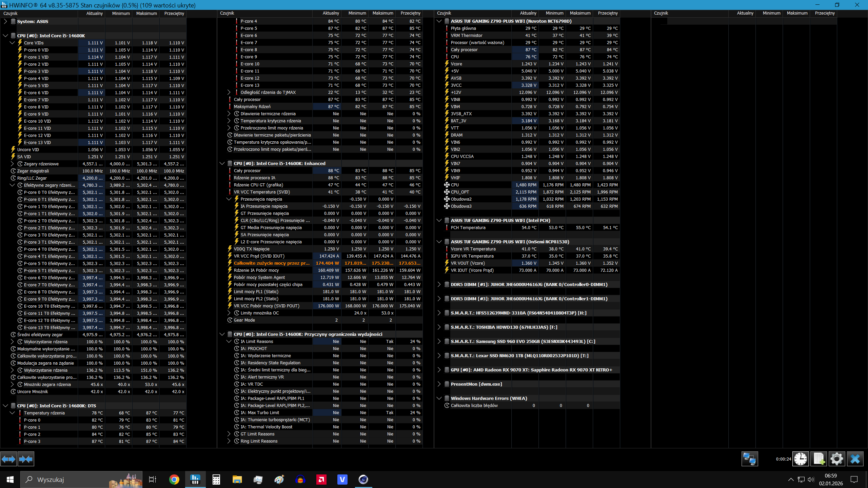Collapse the Core VIDs group
The height and width of the screenshot is (488, 868).
click(x=12, y=43)
